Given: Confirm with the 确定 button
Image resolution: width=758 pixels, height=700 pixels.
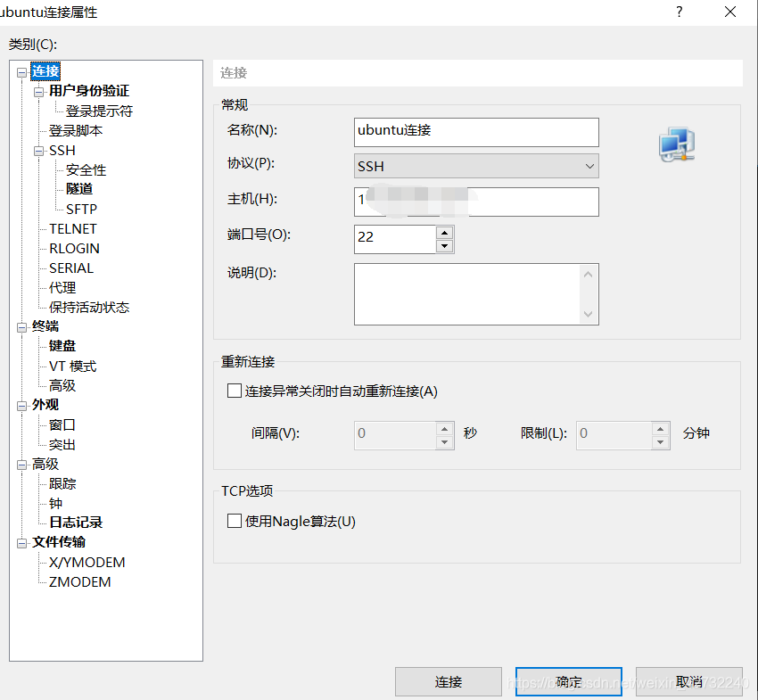Looking at the screenshot, I should tap(569, 681).
